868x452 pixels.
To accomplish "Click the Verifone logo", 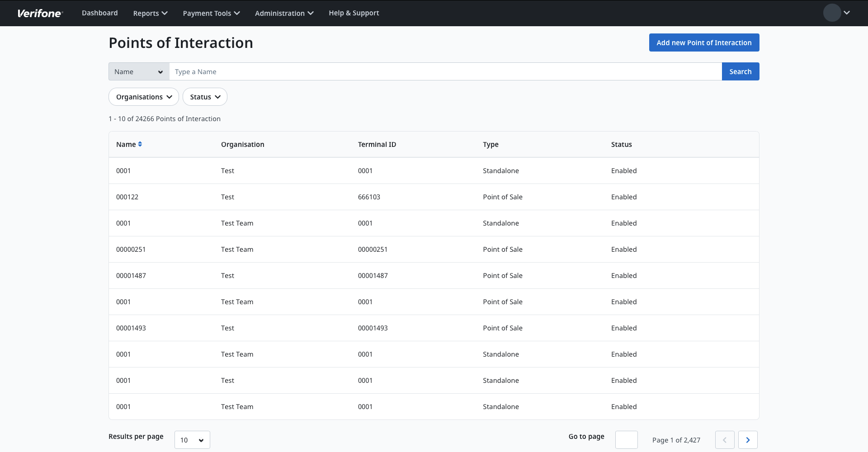I will pyautogui.click(x=40, y=13).
